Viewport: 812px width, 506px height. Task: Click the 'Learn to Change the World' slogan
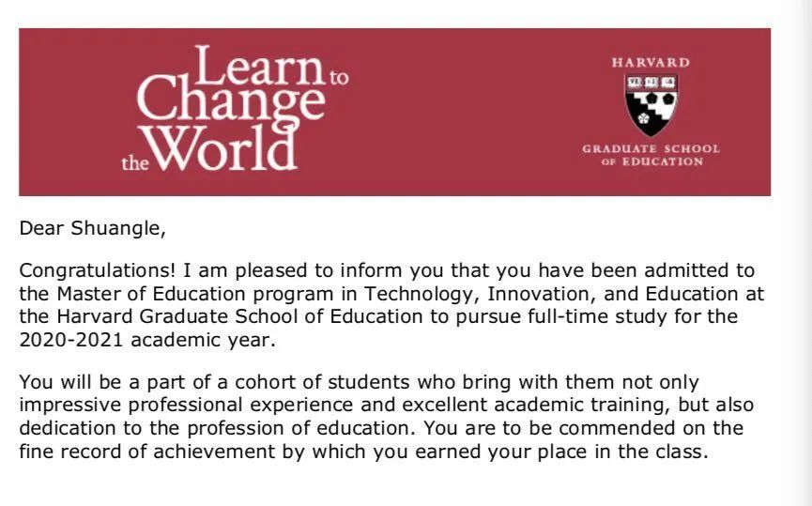[234, 110]
